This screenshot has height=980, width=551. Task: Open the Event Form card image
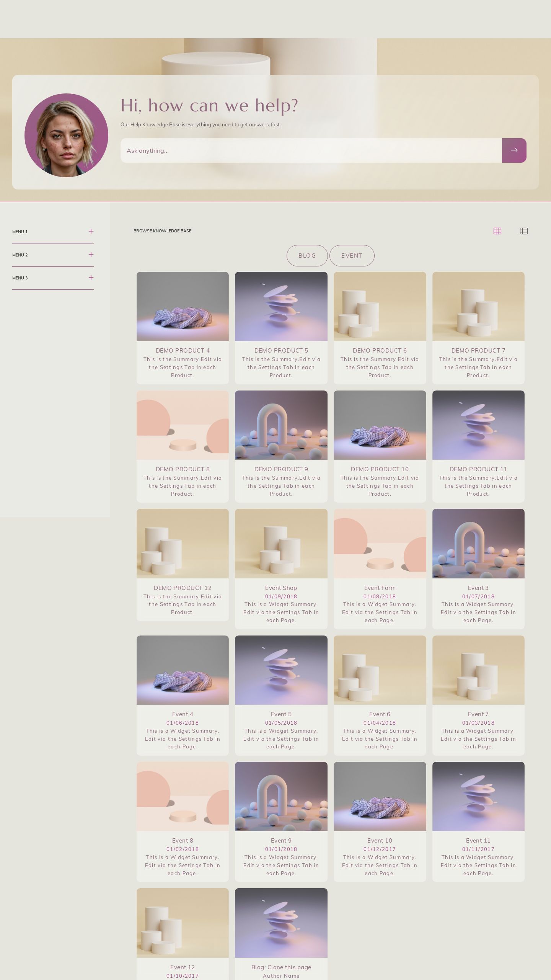pyautogui.click(x=380, y=543)
